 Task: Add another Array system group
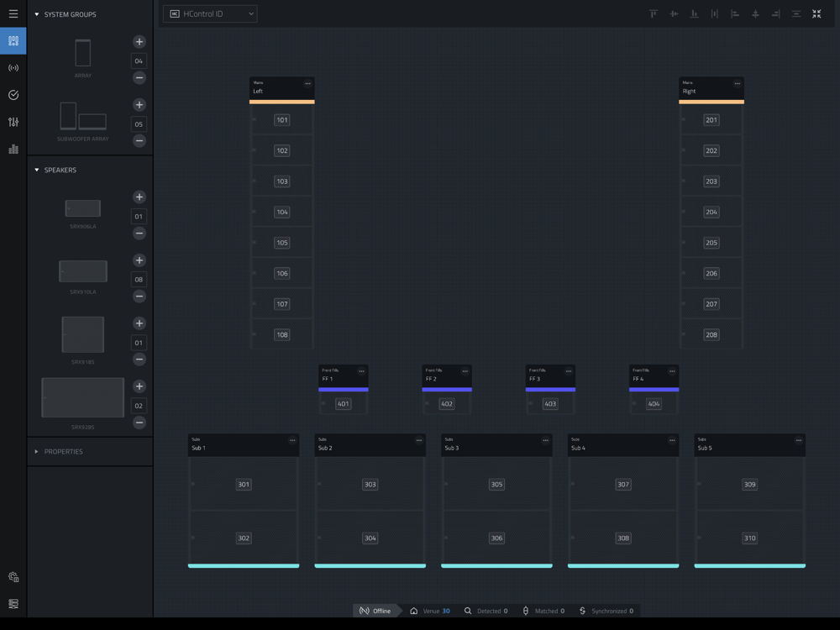(139, 42)
